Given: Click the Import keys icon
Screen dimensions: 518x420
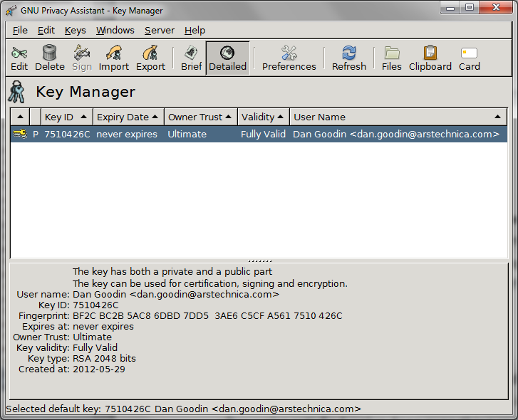Looking at the screenshot, I should [x=113, y=53].
